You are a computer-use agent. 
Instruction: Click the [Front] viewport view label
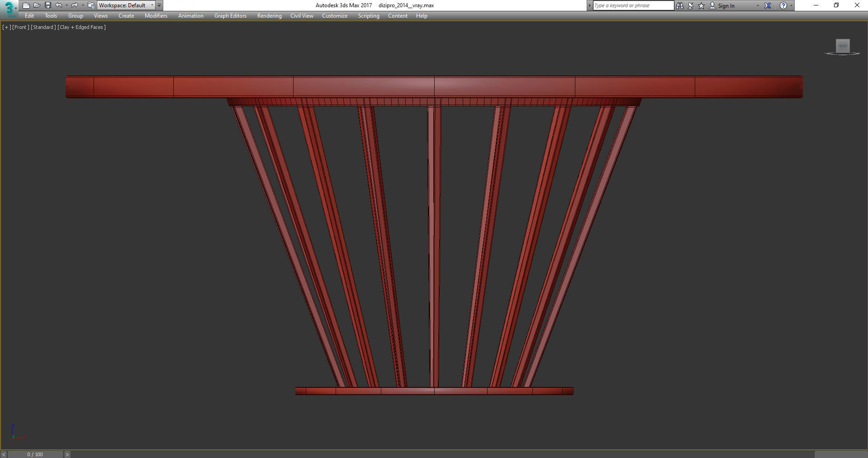[x=21, y=27]
